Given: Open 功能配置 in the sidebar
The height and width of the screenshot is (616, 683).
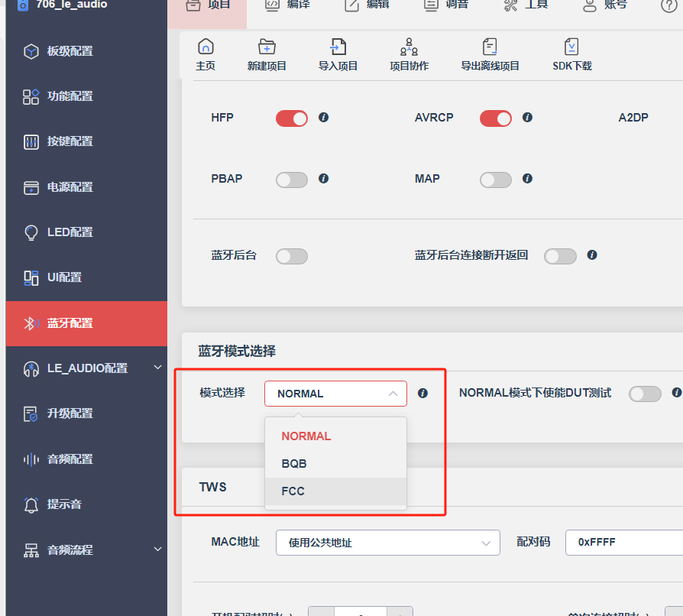Looking at the screenshot, I should point(86,96).
